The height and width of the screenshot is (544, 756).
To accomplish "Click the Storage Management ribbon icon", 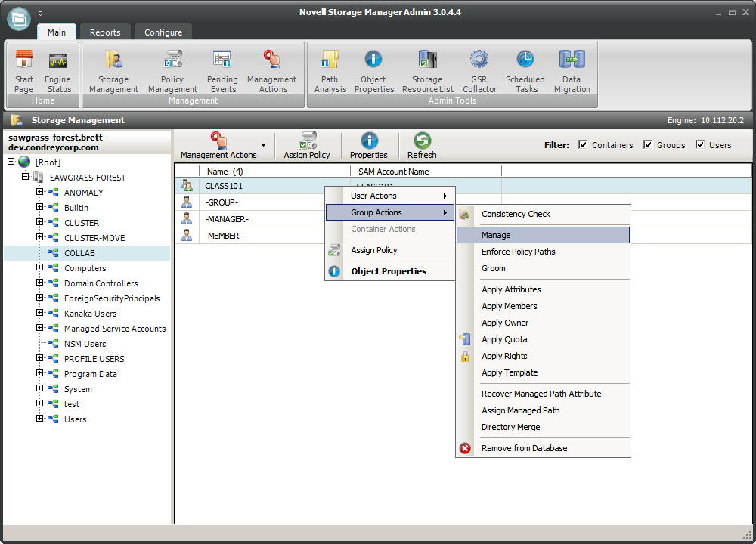I will pyautogui.click(x=113, y=72).
